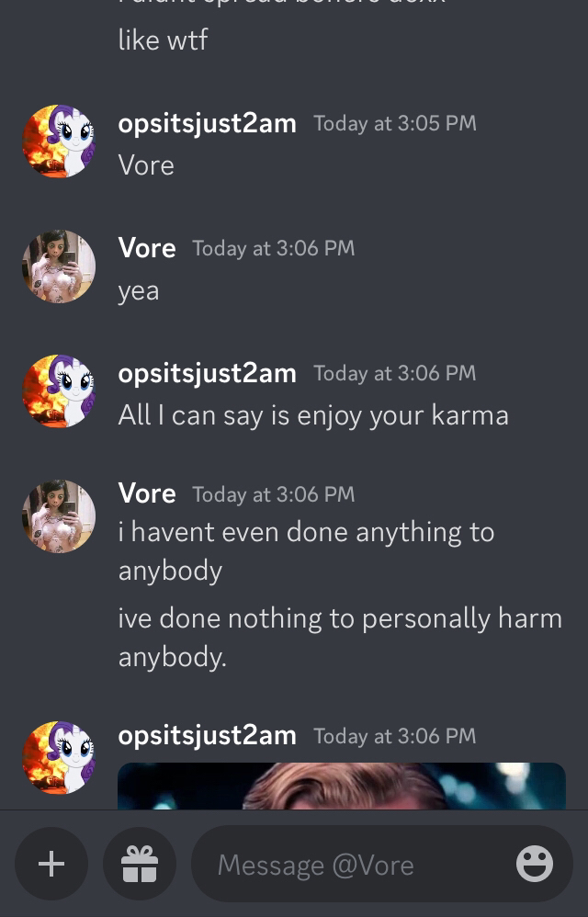The width and height of the screenshot is (588, 917).
Task: Open the pony avatar beside the 'Vore' message
Action: tap(59, 141)
